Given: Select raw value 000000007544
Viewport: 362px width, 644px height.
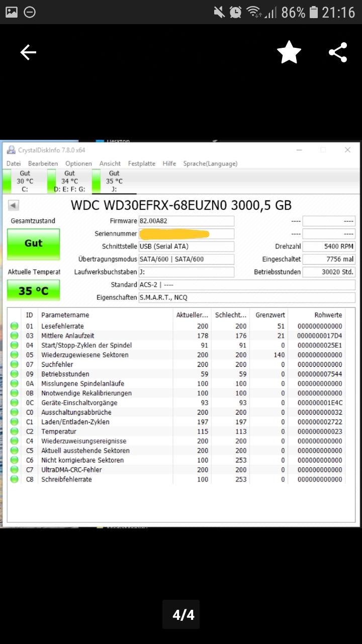Looking at the screenshot, I should pos(319,374).
